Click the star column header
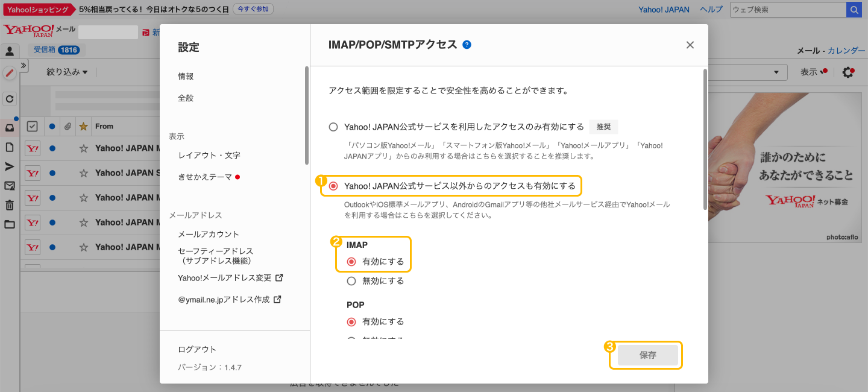This screenshot has height=392, width=868. coord(84,126)
